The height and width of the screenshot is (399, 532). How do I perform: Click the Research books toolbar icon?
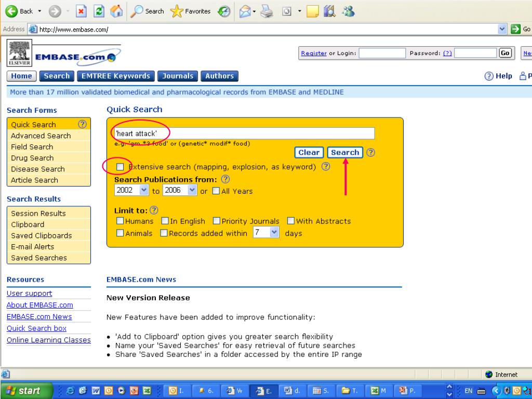click(x=329, y=11)
